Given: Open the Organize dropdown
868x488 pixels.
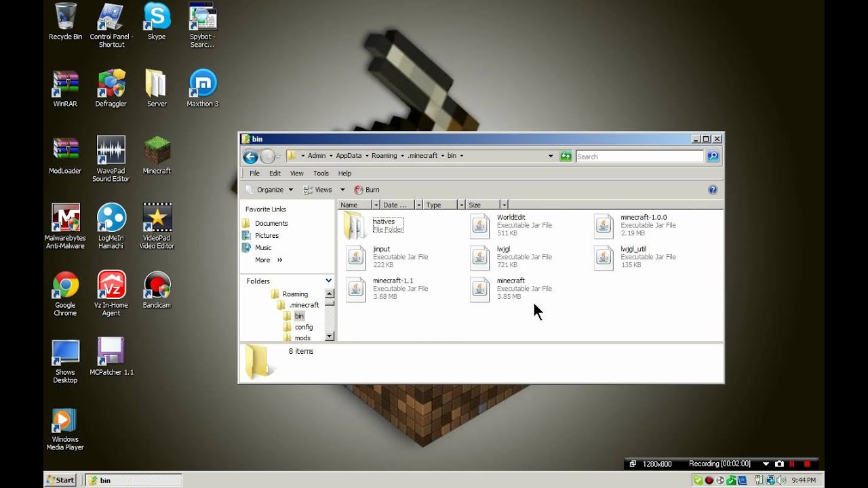Looking at the screenshot, I should (269, 190).
